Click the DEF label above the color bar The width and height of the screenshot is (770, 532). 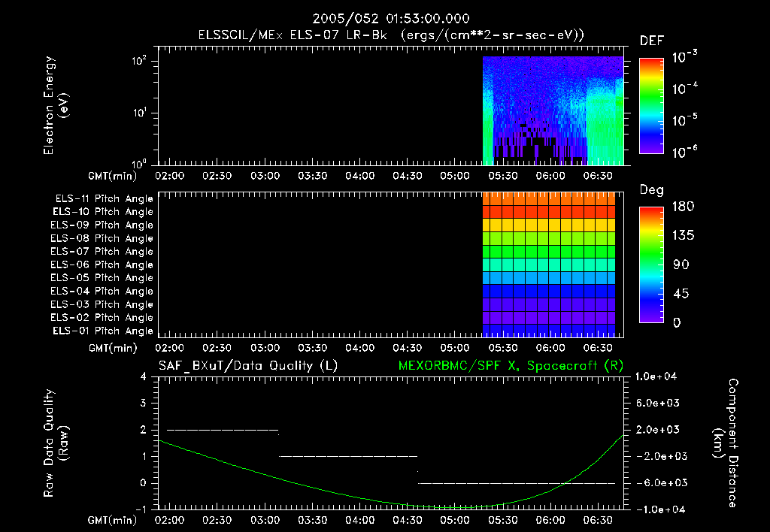[652, 41]
